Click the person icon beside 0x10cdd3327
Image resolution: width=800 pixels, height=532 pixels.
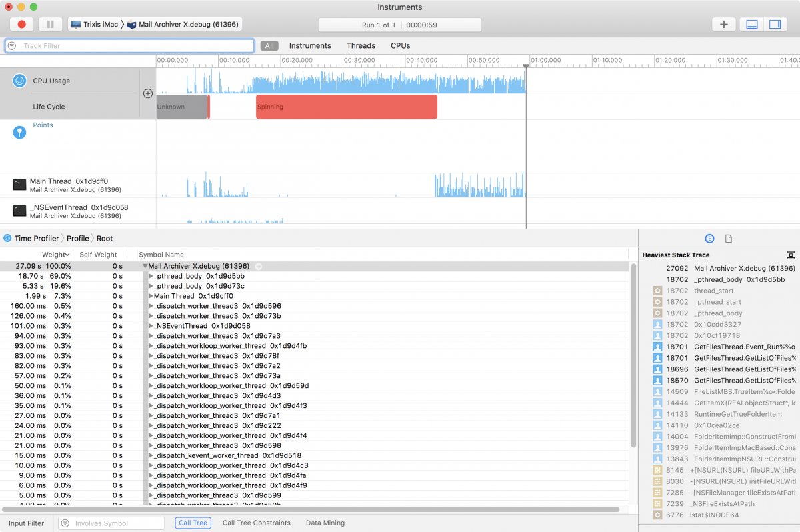(657, 325)
